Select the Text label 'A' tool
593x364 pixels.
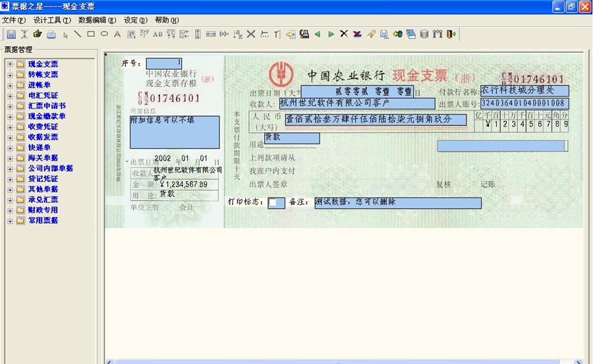[x=117, y=34]
